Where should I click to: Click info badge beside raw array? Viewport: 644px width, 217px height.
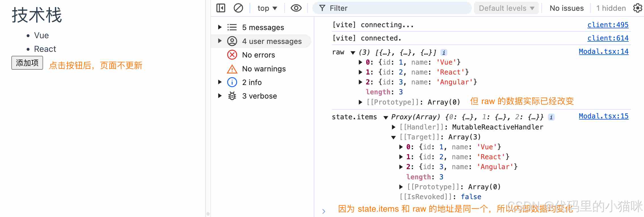point(444,52)
